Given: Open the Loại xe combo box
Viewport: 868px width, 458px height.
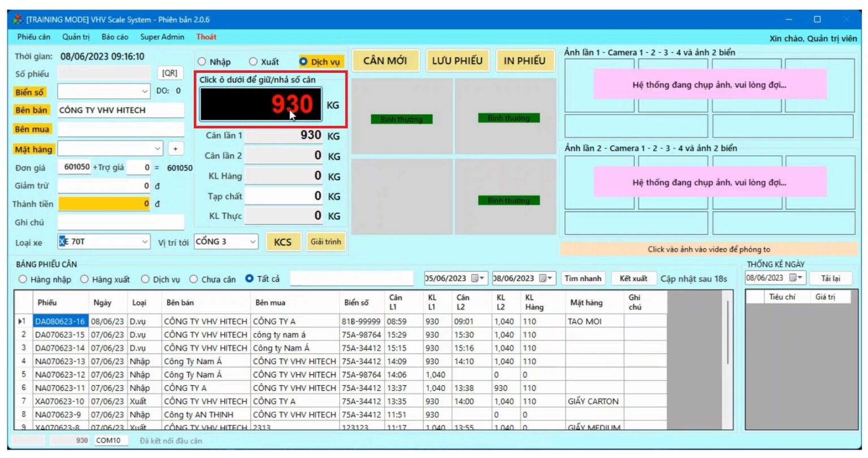Looking at the screenshot, I should tap(145, 242).
